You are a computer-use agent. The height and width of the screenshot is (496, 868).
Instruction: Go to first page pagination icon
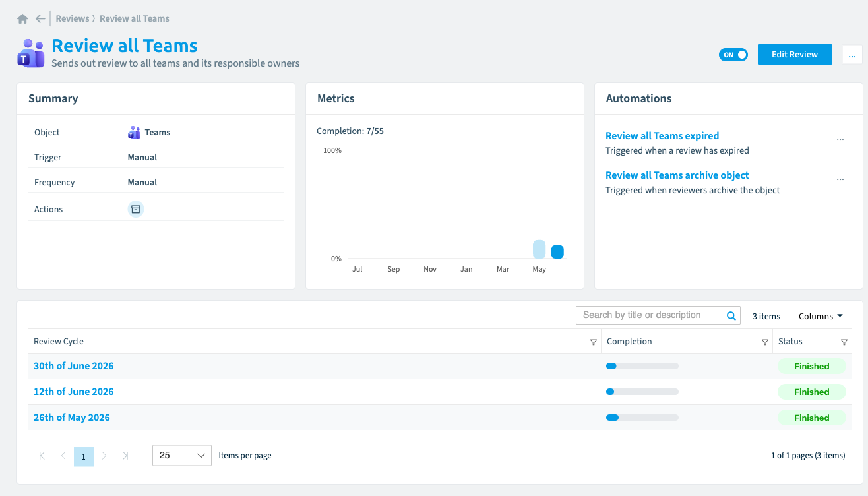point(42,456)
